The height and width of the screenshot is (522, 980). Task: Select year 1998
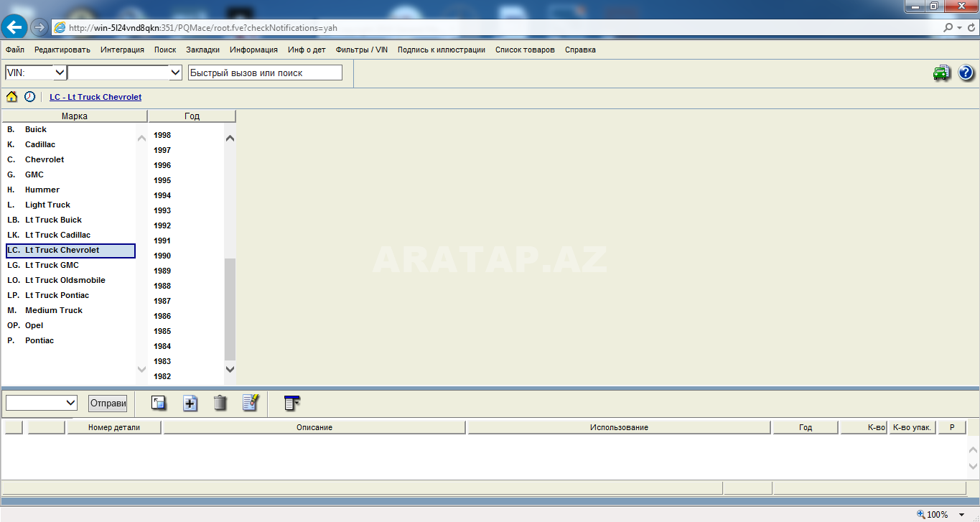click(x=162, y=135)
